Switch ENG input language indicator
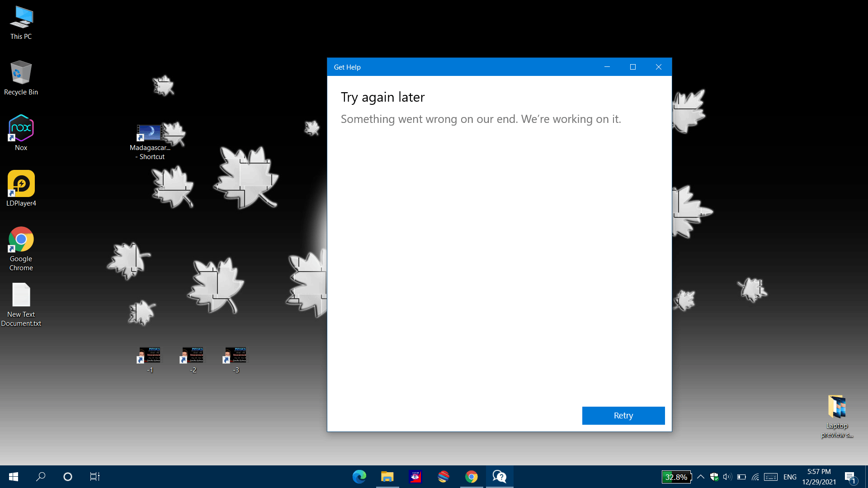 click(790, 477)
